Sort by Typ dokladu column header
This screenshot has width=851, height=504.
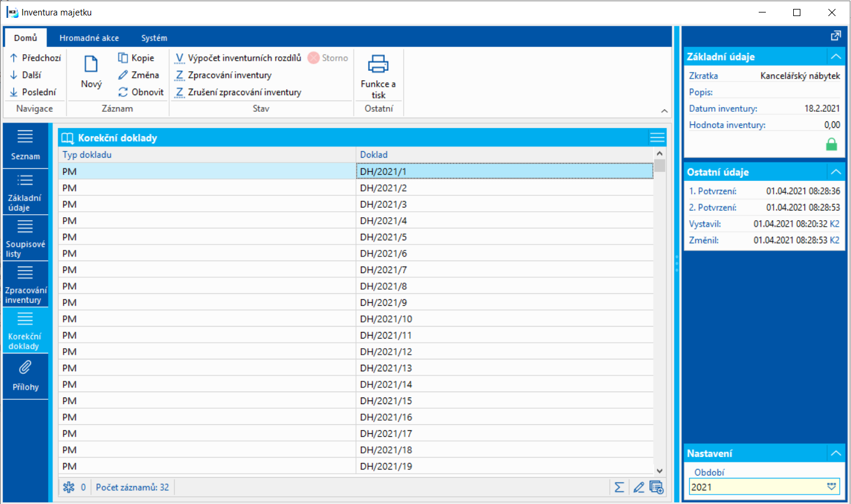tap(207, 155)
